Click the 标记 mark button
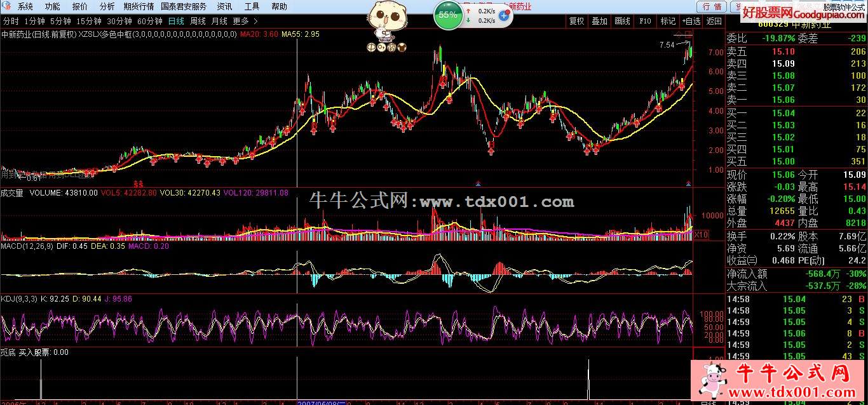 point(668,21)
